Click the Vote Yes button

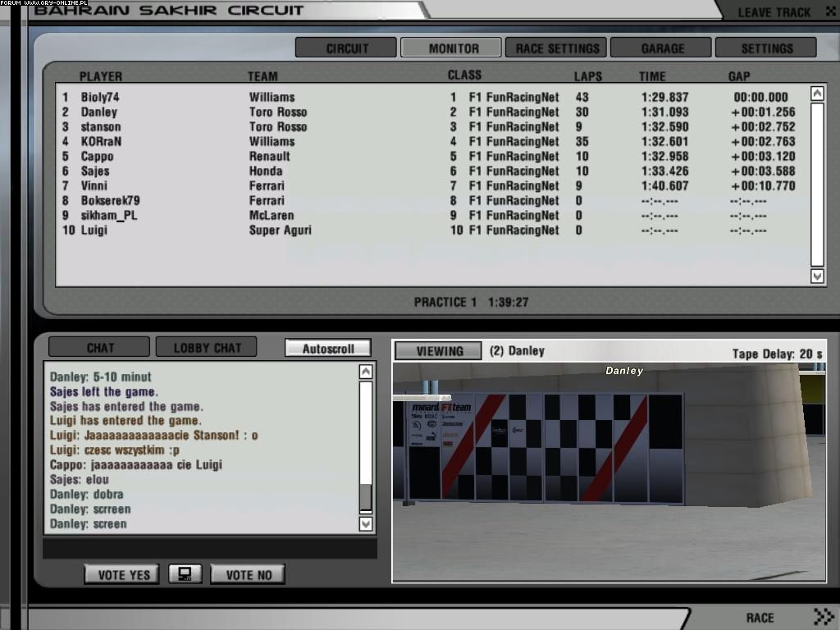[x=122, y=574]
